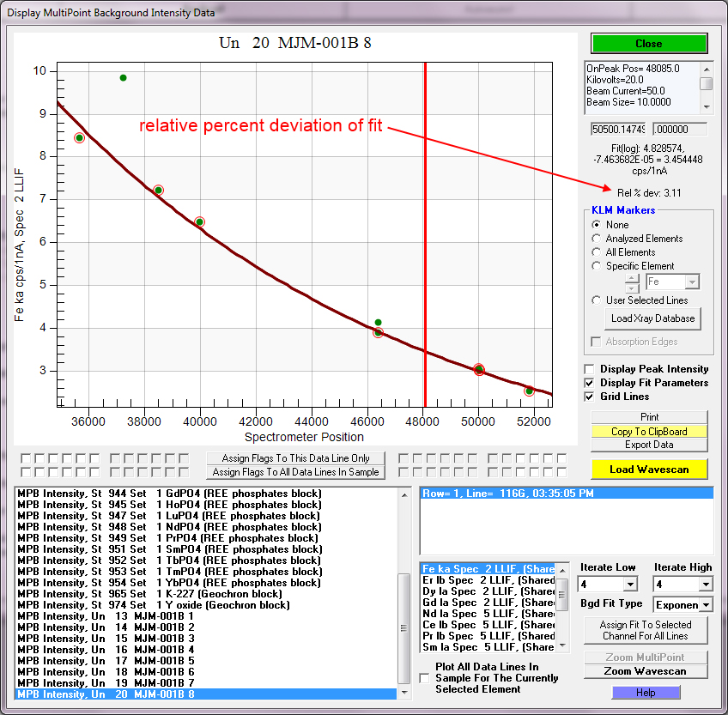Select All Elements KLM markers
Viewport: 728px width, 715px height.
(x=598, y=252)
